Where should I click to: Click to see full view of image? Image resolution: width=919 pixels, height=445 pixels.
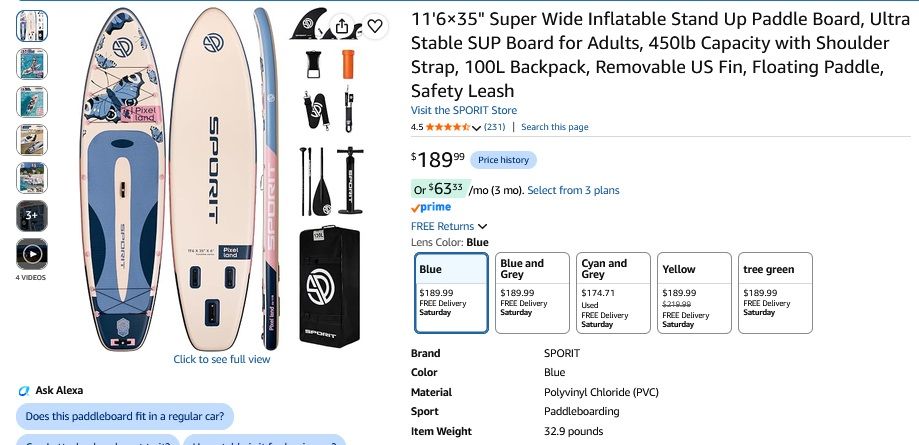click(x=222, y=359)
